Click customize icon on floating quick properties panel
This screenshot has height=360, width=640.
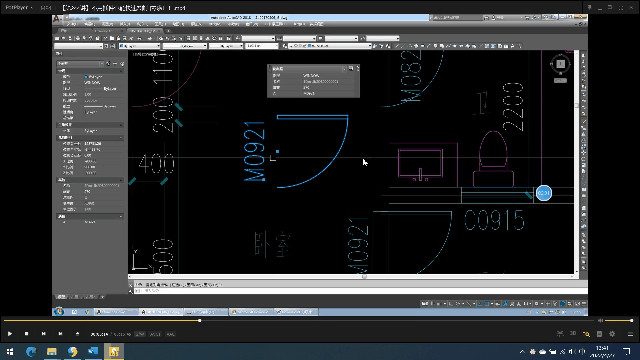[x=351, y=69]
